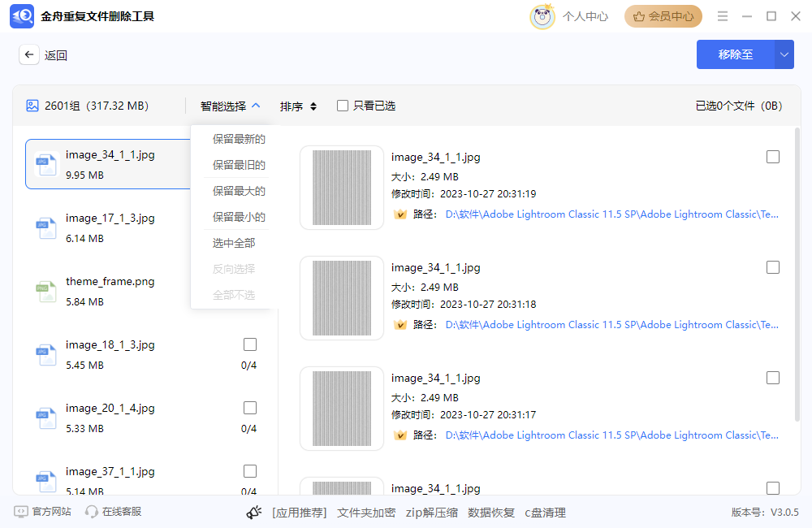Toggle the 只看已选 checkbox
Screen dimensions: 812x528
pos(343,106)
